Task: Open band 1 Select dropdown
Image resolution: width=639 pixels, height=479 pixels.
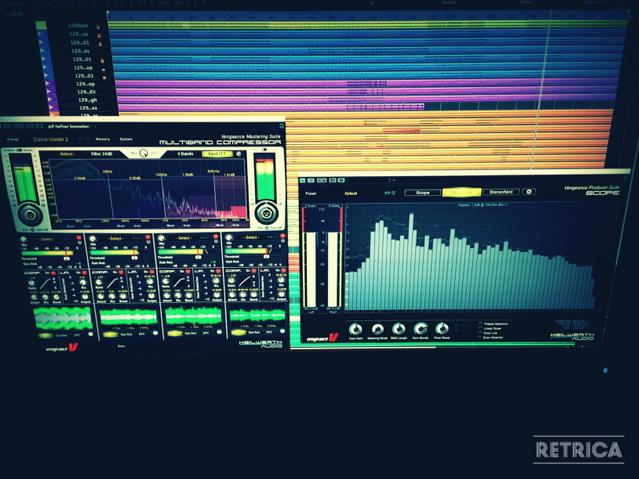Action: point(48,239)
